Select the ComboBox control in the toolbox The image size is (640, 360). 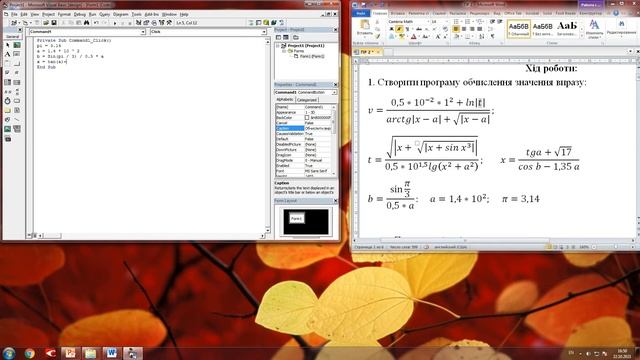click(7, 82)
